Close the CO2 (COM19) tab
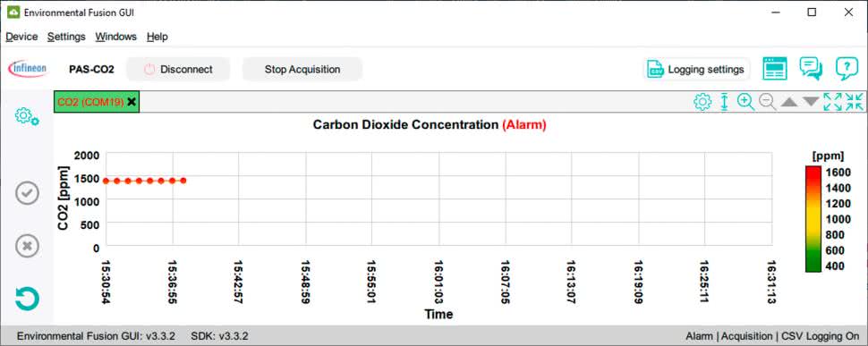Viewport: 868px width, 346px height. point(132,102)
